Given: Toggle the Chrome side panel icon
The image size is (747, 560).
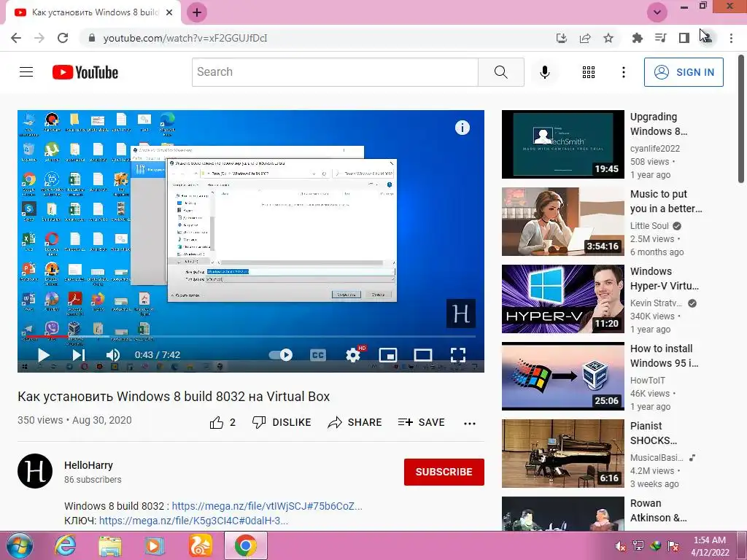Looking at the screenshot, I should point(684,38).
